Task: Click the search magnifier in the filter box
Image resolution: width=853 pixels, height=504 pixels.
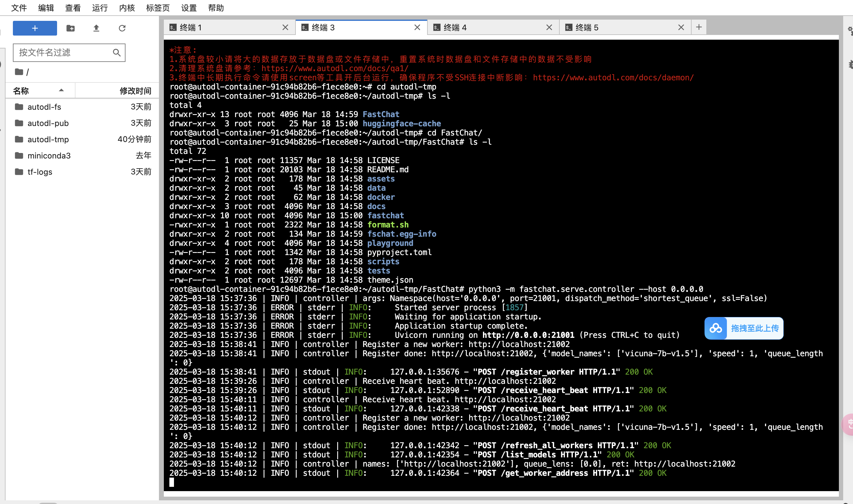Action: (x=117, y=53)
